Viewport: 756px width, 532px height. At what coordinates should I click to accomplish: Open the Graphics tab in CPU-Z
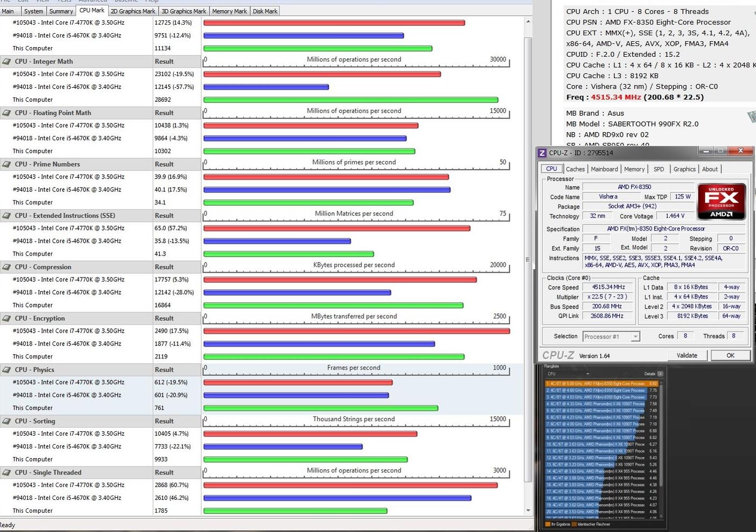point(685,169)
